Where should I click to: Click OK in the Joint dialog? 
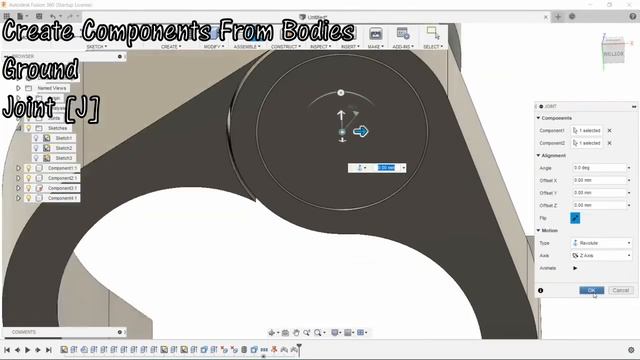(591, 290)
